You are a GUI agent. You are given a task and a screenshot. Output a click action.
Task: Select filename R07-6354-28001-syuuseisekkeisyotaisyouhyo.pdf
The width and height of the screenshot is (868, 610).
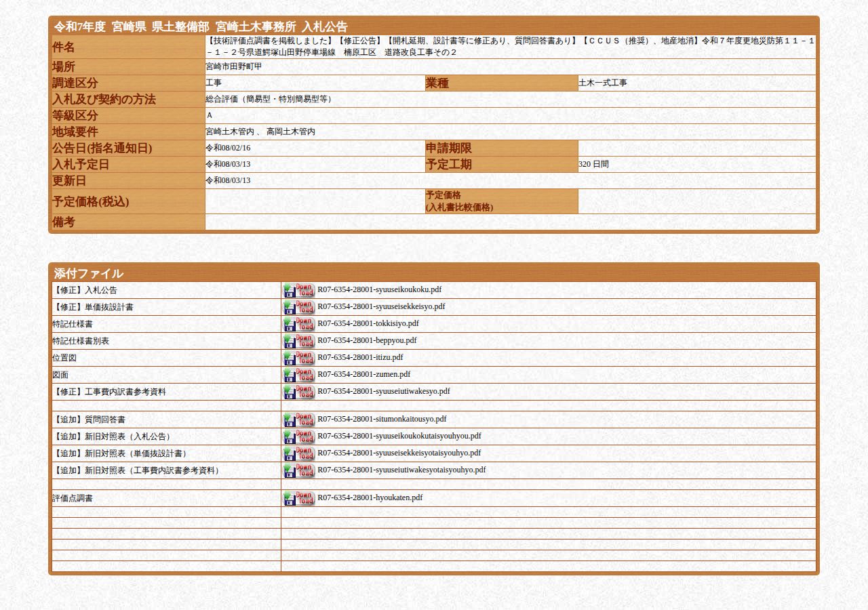pos(399,453)
